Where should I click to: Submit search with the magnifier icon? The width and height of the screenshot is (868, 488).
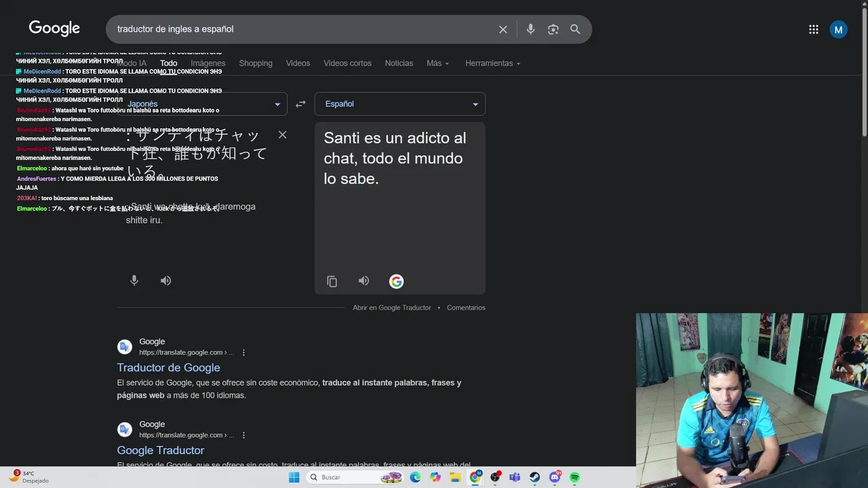pos(575,29)
